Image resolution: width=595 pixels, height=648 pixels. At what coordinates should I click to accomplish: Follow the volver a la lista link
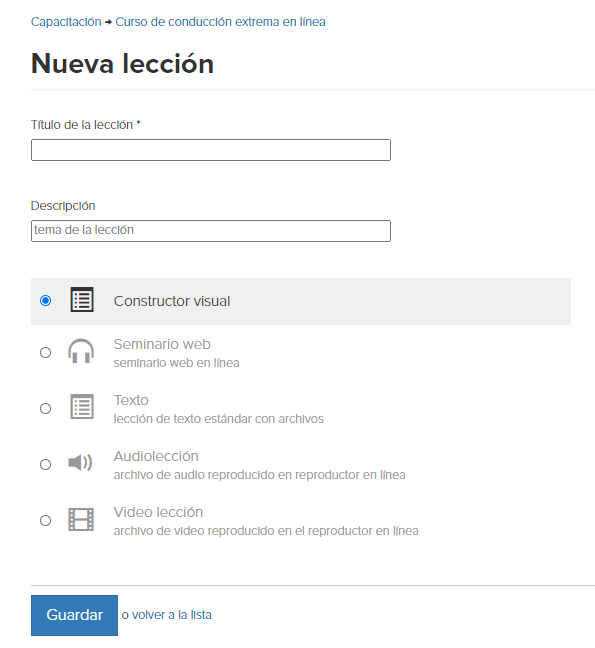(171, 615)
